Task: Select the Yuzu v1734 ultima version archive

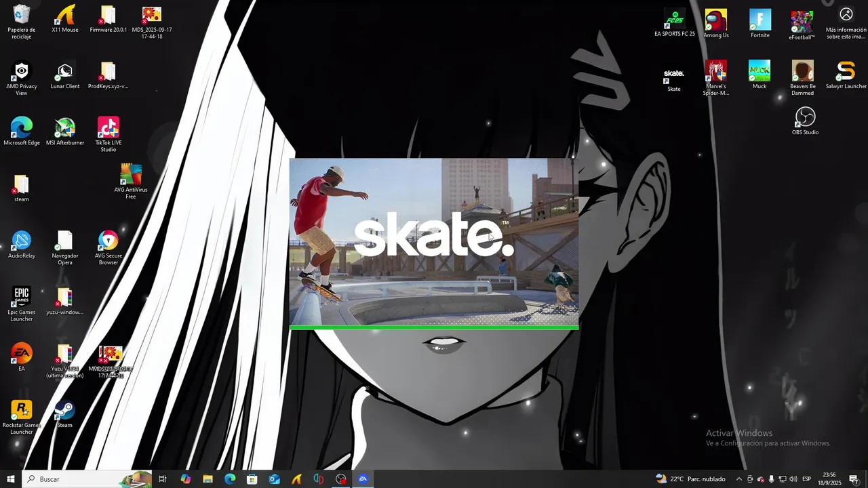Action: 65,361
